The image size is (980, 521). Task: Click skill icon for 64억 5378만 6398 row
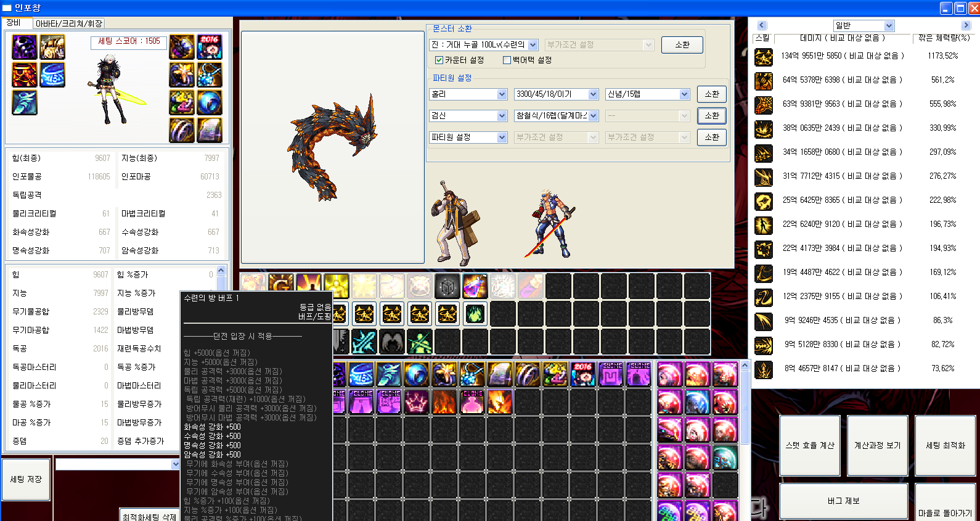coord(764,81)
